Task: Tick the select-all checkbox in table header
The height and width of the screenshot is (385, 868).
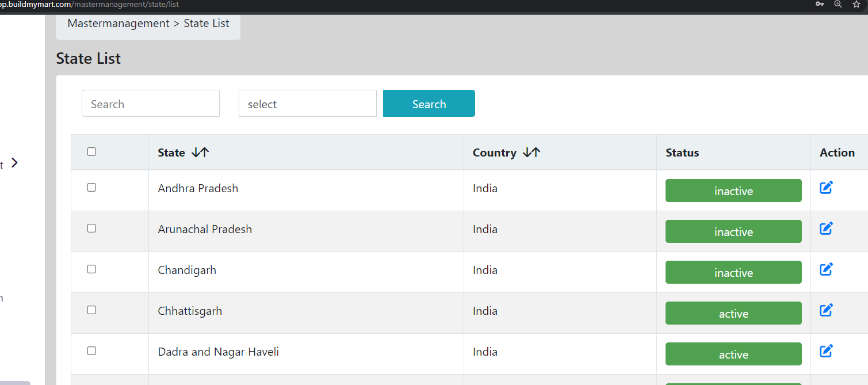Action: pyautogui.click(x=91, y=152)
